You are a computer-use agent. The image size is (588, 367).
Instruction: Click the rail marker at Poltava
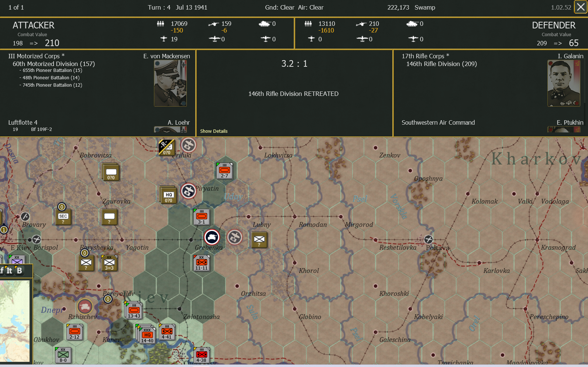tap(428, 239)
